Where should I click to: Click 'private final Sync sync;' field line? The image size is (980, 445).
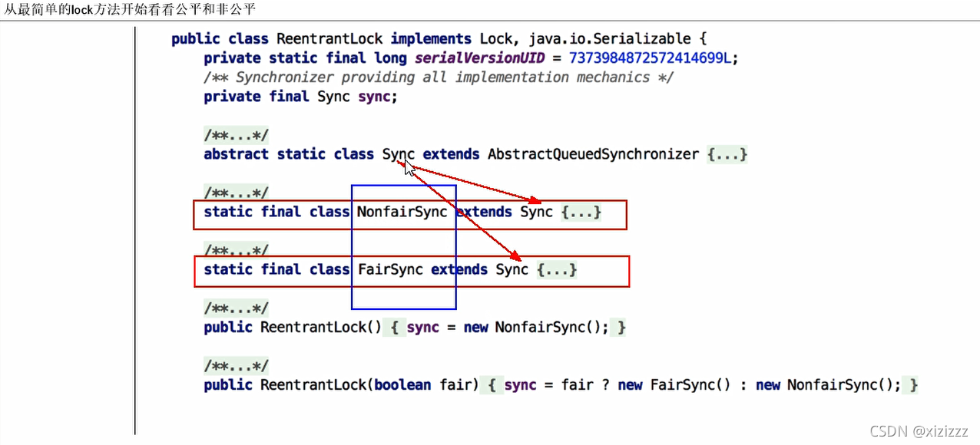301,97
